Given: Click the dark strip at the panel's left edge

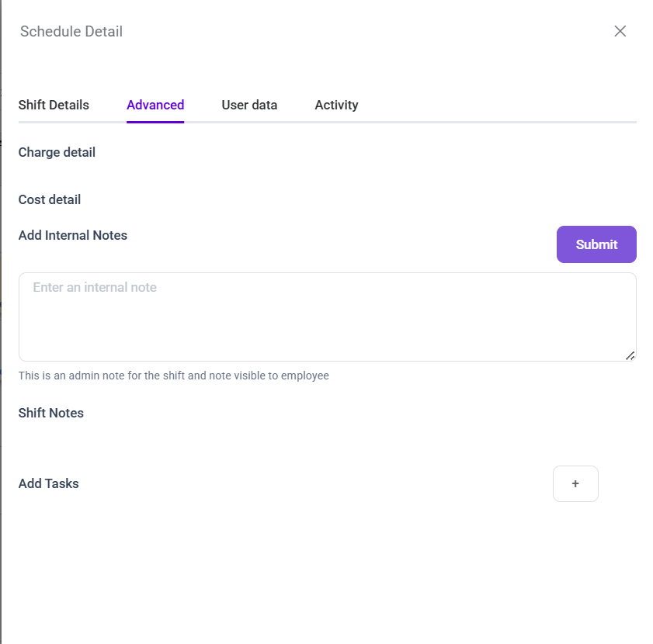Looking at the screenshot, I should (x=1, y=310).
